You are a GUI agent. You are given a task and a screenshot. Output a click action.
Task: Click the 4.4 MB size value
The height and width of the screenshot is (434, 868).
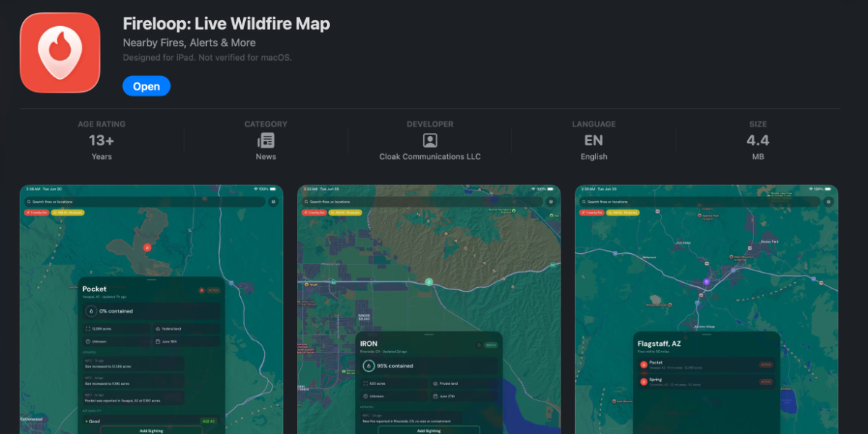(758, 140)
